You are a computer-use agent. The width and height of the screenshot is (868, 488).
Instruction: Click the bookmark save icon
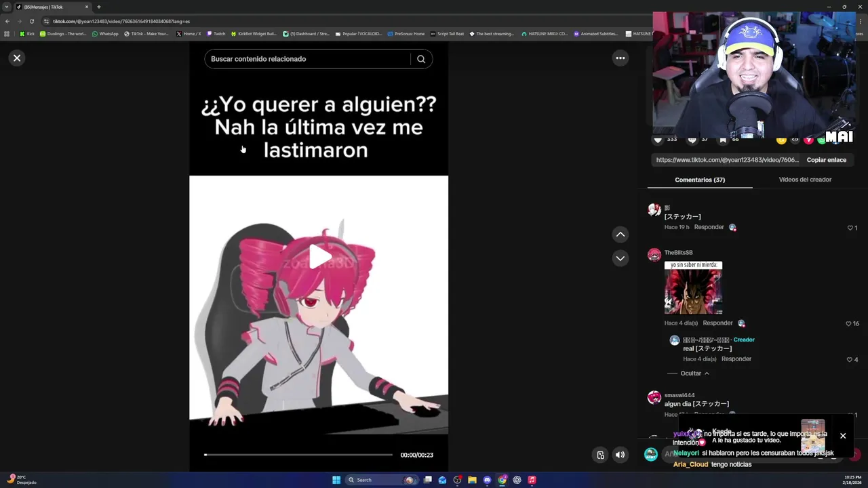(x=723, y=140)
